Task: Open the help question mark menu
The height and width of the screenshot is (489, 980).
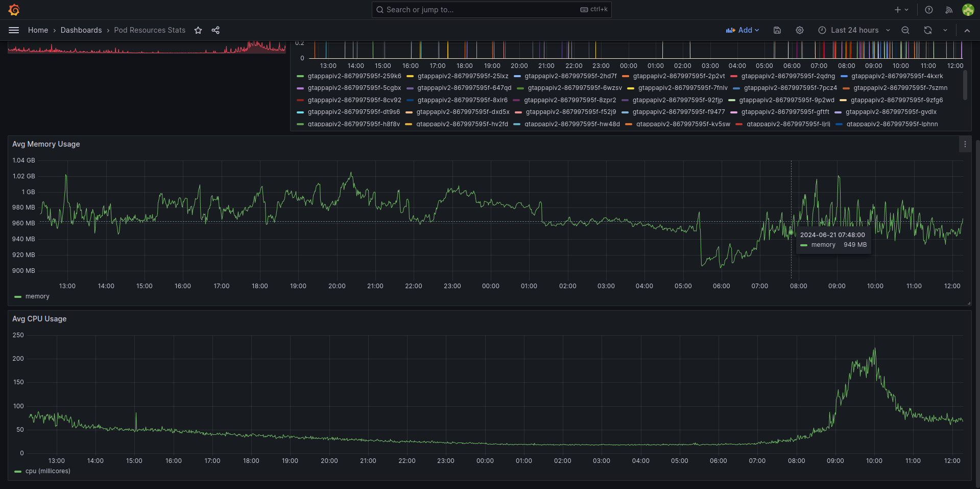Action: click(929, 10)
